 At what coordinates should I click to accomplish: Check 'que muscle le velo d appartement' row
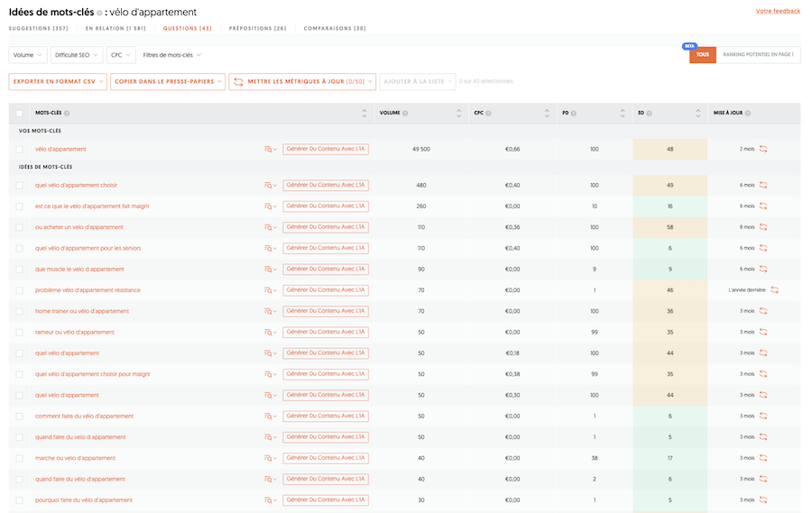19,270
